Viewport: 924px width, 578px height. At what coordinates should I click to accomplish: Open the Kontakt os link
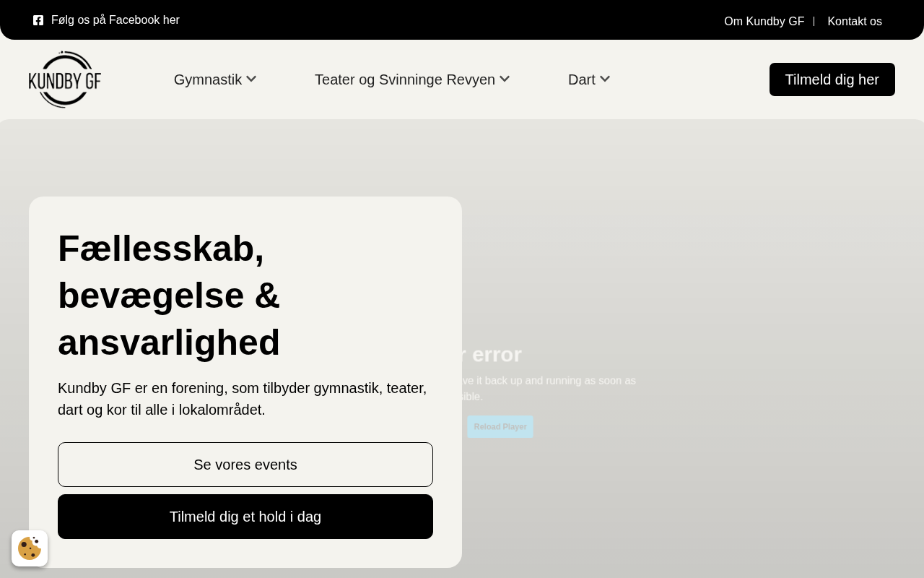click(855, 22)
